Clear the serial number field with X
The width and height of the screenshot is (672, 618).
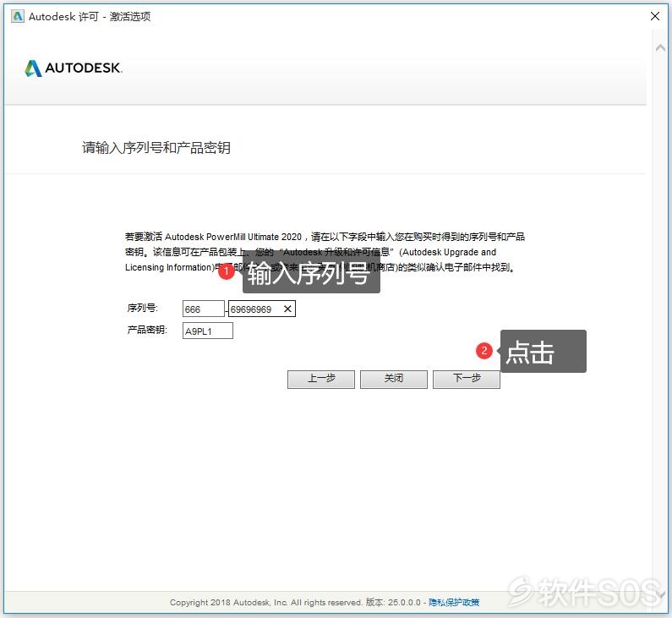click(x=287, y=309)
